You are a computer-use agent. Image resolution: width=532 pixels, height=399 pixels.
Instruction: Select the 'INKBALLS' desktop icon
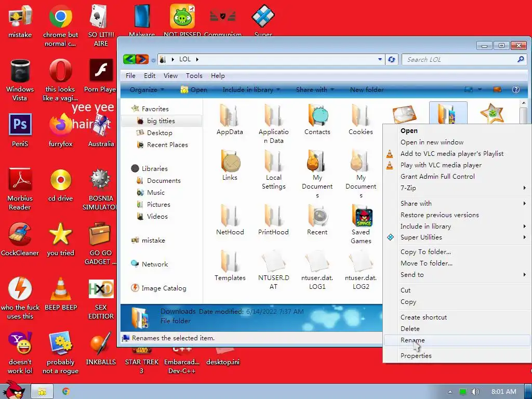(x=101, y=349)
